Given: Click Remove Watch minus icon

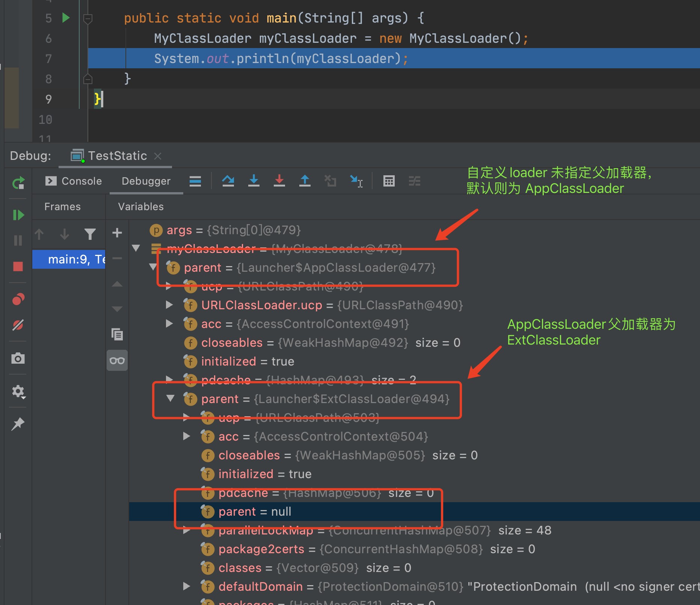Looking at the screenshot, I should (117, 259).
